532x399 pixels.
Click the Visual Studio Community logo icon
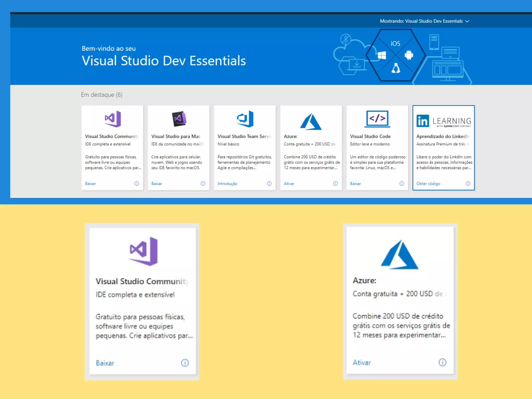tap(113, 119)
